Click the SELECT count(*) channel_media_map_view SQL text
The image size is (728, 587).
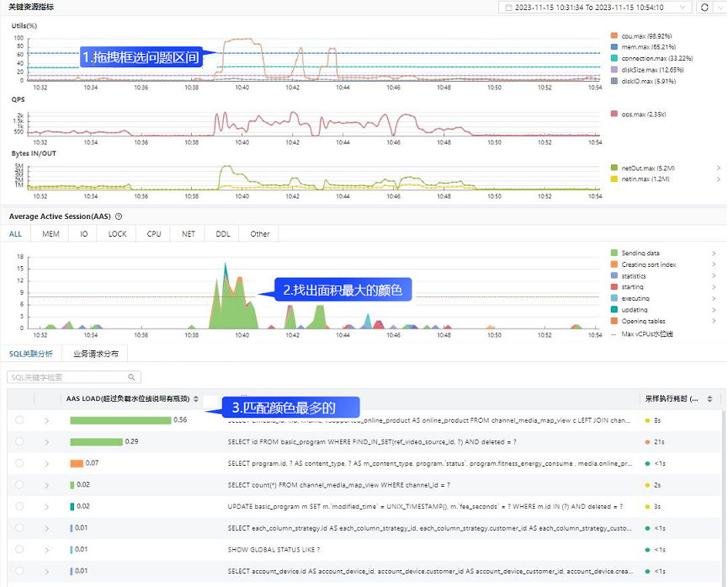[338, 485]
